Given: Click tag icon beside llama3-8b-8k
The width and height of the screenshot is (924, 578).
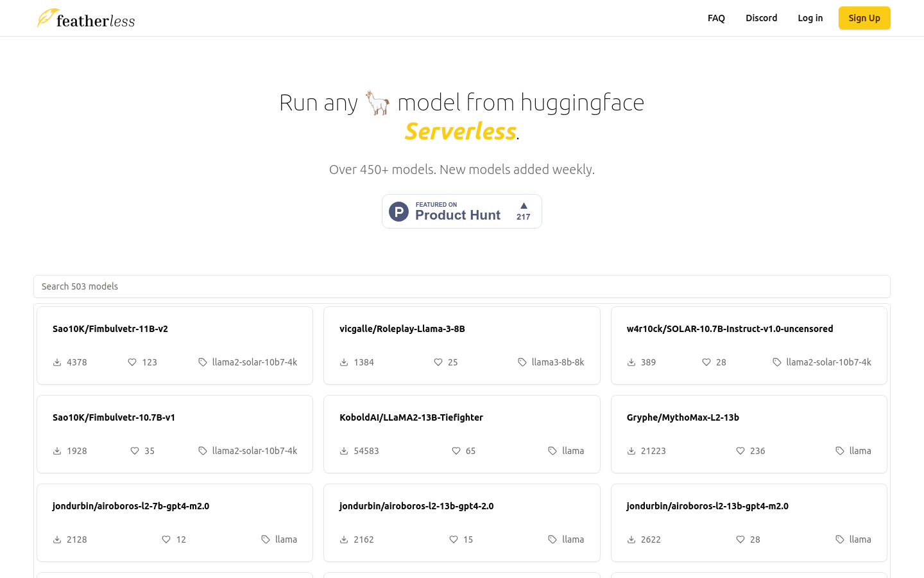Looking at the screenshot, I should coord(522,362).
